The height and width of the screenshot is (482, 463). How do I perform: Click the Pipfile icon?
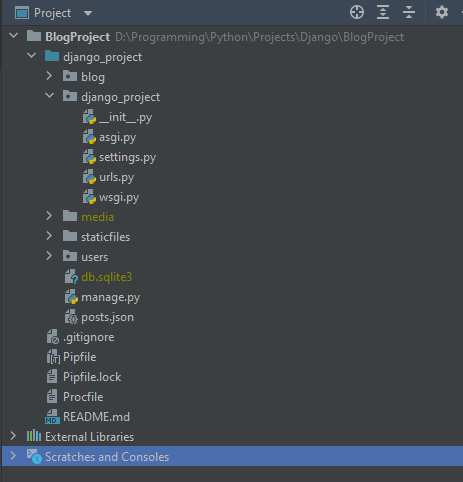(x=53, y=357)
